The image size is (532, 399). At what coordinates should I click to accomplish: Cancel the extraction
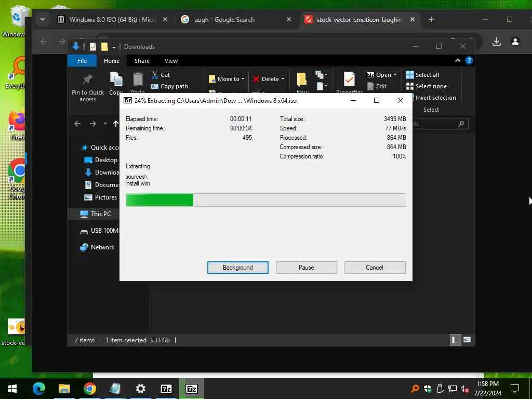tap(375, 268)
